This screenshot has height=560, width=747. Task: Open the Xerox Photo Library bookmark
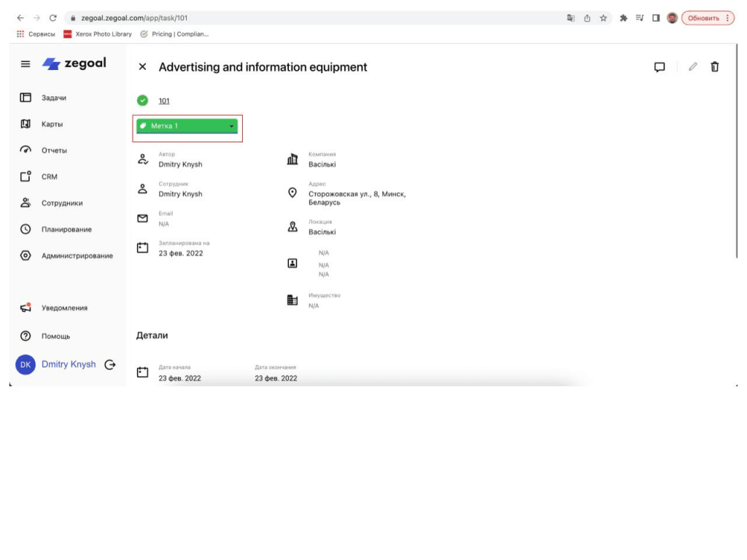[x=98, y=34]
